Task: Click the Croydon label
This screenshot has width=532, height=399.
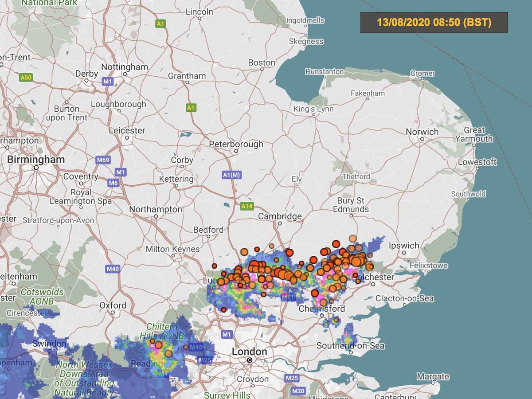Action: [252, 379]
